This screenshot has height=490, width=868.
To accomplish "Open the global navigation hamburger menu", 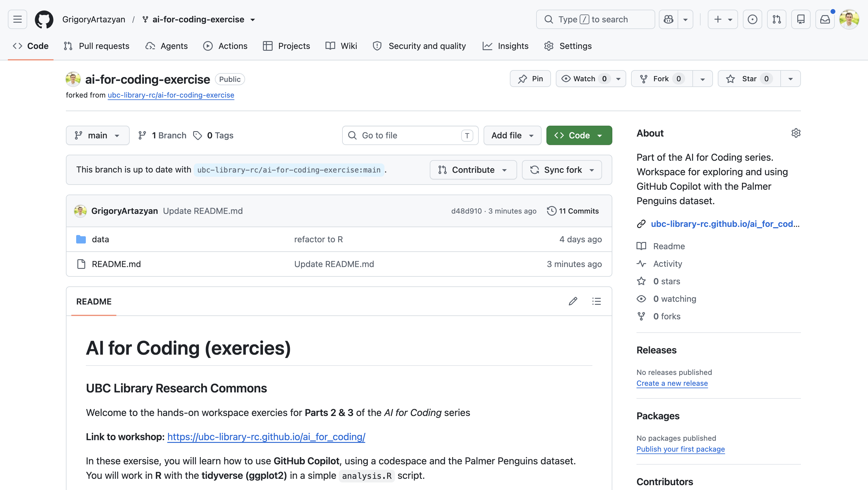I will tap(18, 19).
